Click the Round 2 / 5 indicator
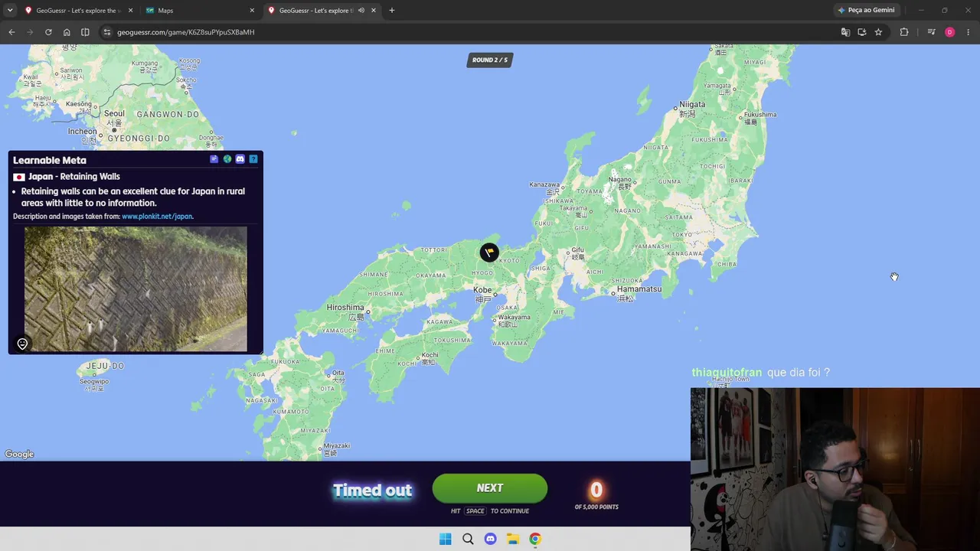This screenshot has height=551, width=980. tap(490, 60)
